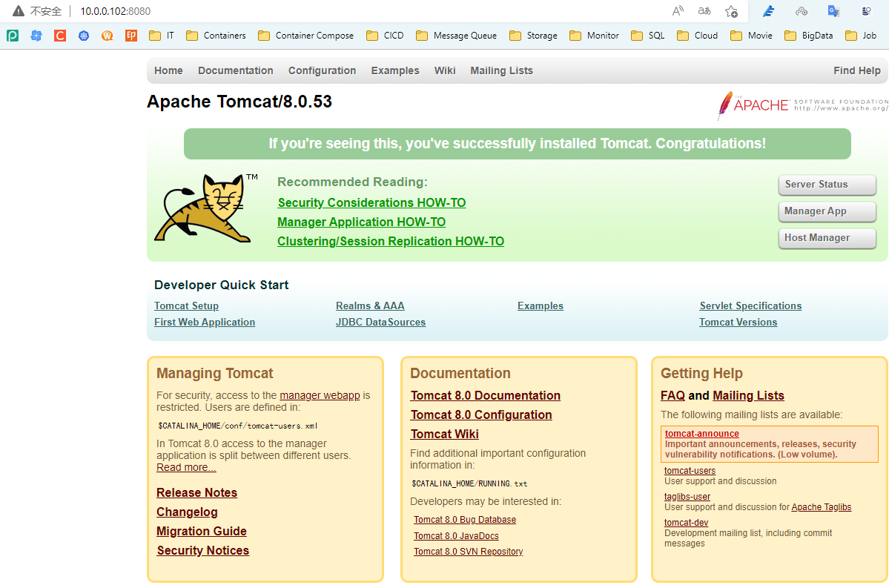Open the Message Queue bookmarks folder
Viewport: 889px width, 588px height.
(457, 36)
